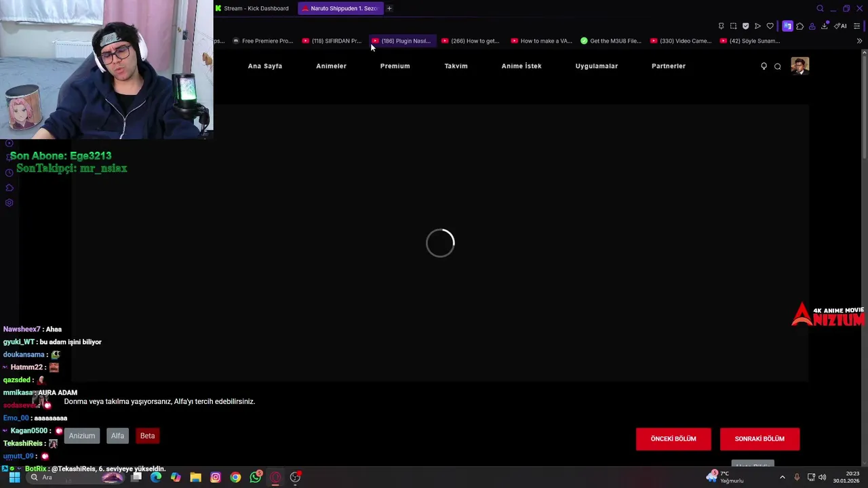Add page to bookmarks via heart icon
Screen dimensions: 868x488
[770, 26]
